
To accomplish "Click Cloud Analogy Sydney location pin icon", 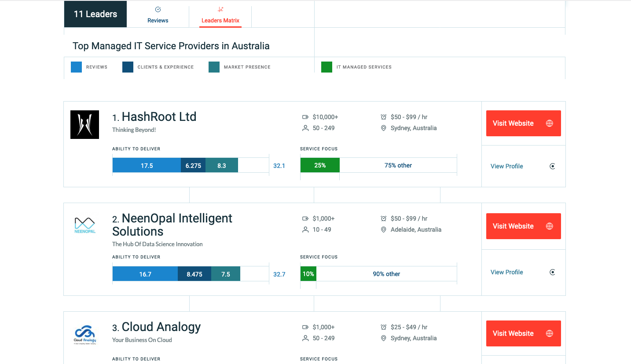I will point(383,338).
